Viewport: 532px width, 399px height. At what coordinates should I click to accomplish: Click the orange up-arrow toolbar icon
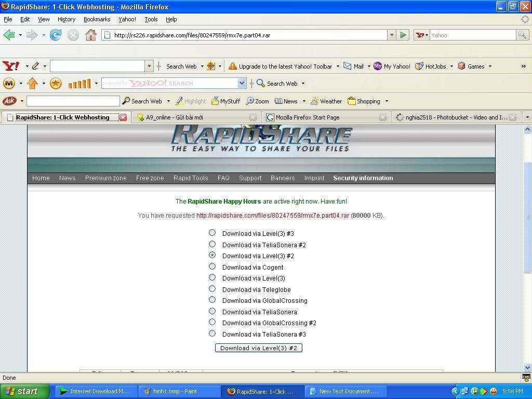pyautogui.click(x=33, y=83)
